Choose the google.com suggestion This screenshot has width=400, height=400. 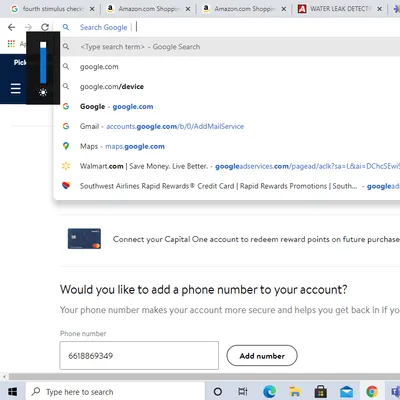[227, 67]
